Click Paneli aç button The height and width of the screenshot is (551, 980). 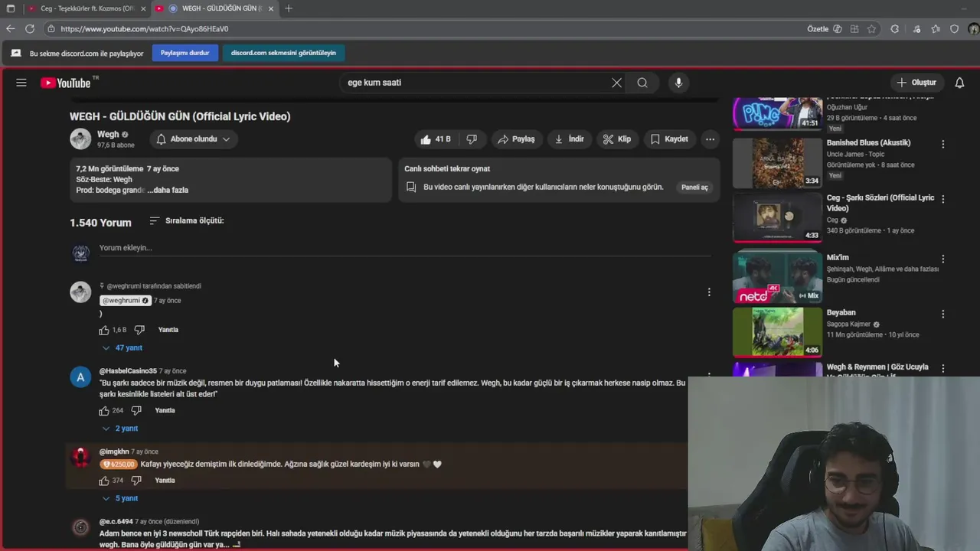pyautogui.click(x=694, y=187)
